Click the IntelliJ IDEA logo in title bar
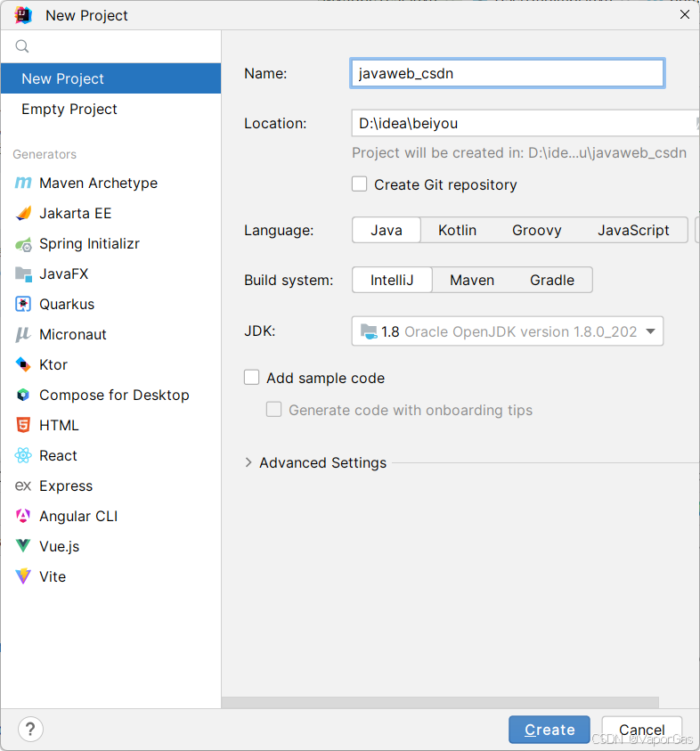The height and width of the screenshot is (751, 700). pos(23,15)
